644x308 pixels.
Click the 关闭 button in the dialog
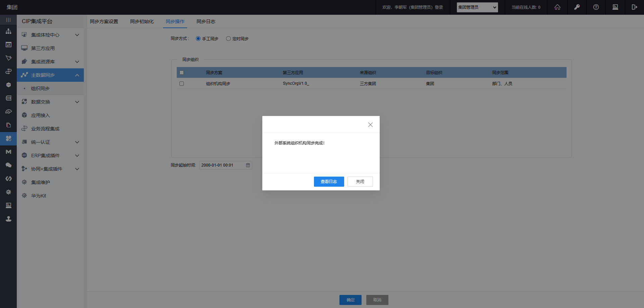click(x=360, y=182)
